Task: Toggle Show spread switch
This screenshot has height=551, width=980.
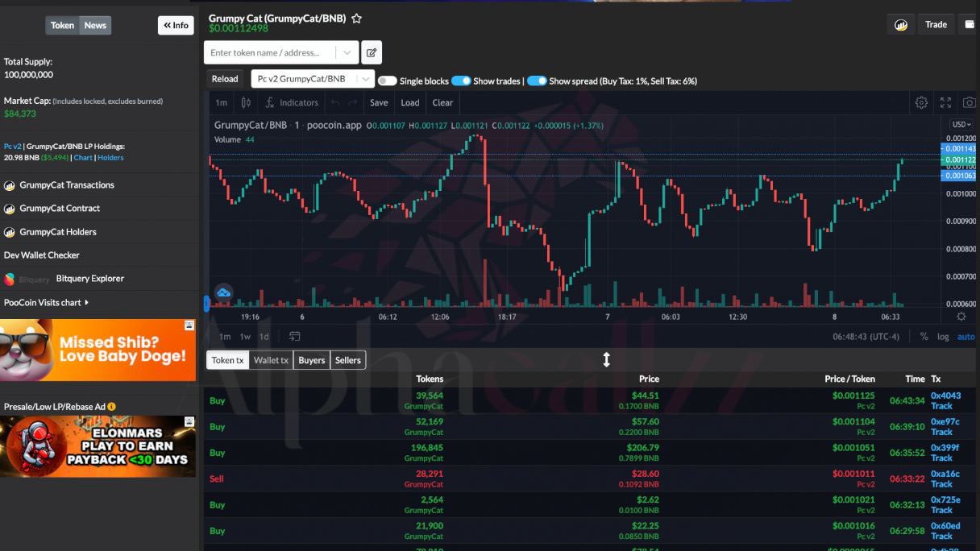Action: (537, 81)
